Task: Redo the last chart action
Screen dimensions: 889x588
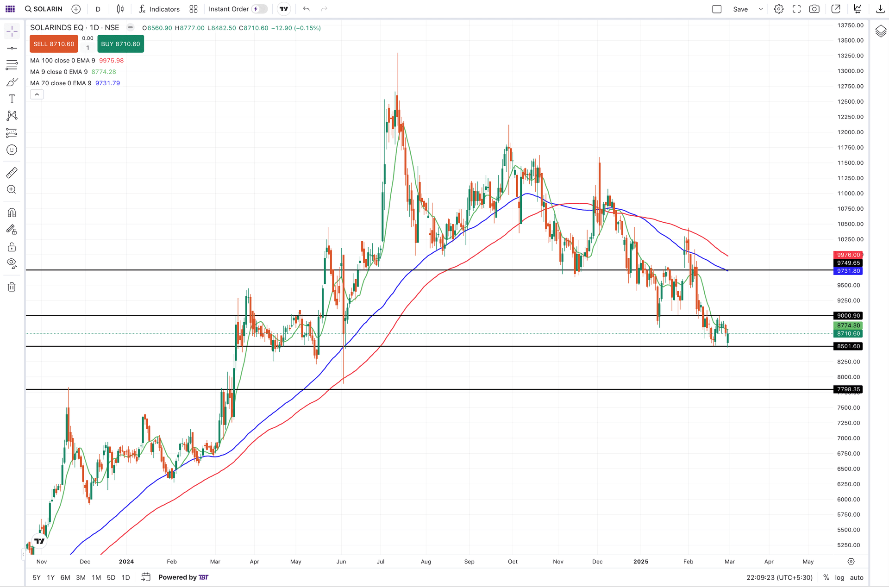Action: point(324,9)
